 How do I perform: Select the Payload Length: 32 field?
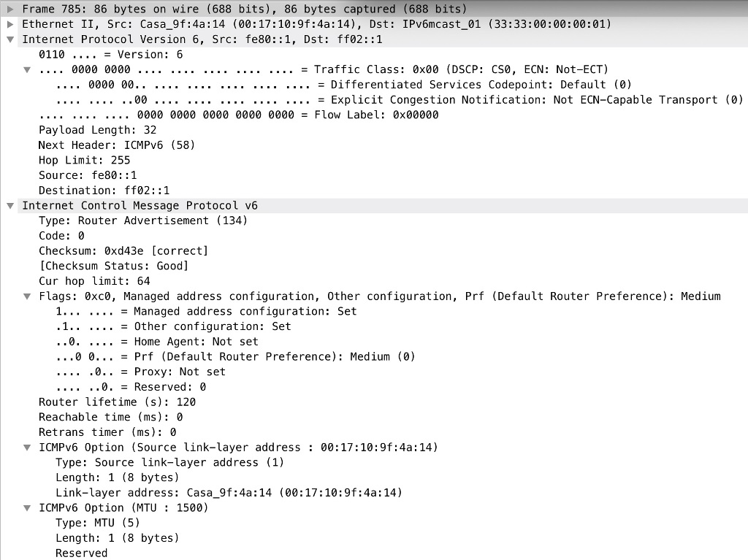(x=97, y=130)
